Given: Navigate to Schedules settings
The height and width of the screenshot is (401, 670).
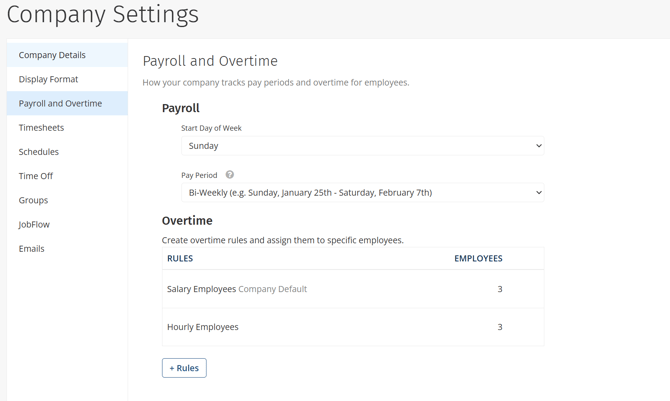Looking at the screenshot, I should [39, 152].
